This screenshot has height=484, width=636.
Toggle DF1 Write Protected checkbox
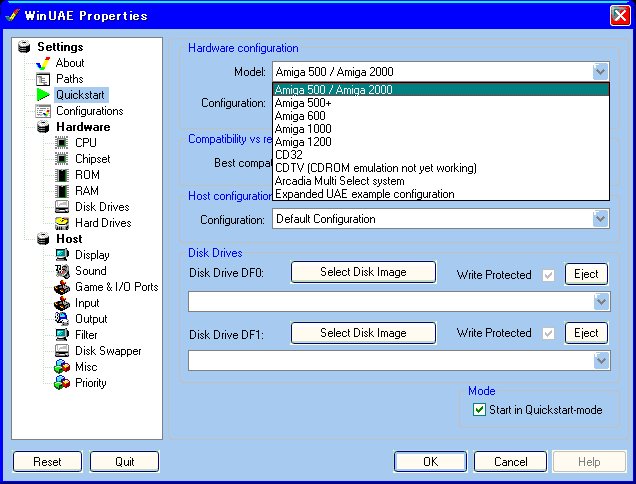[x=548, y=333]
